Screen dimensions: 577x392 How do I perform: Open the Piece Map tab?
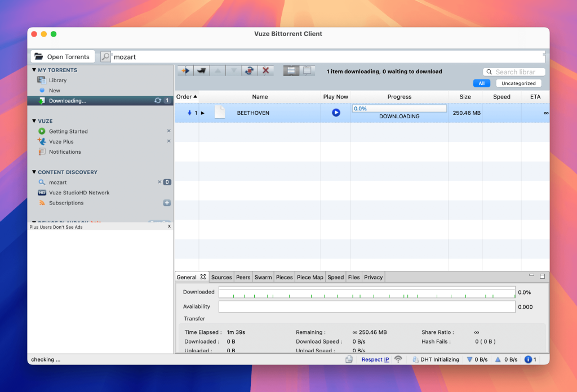(x=310, y=277)
